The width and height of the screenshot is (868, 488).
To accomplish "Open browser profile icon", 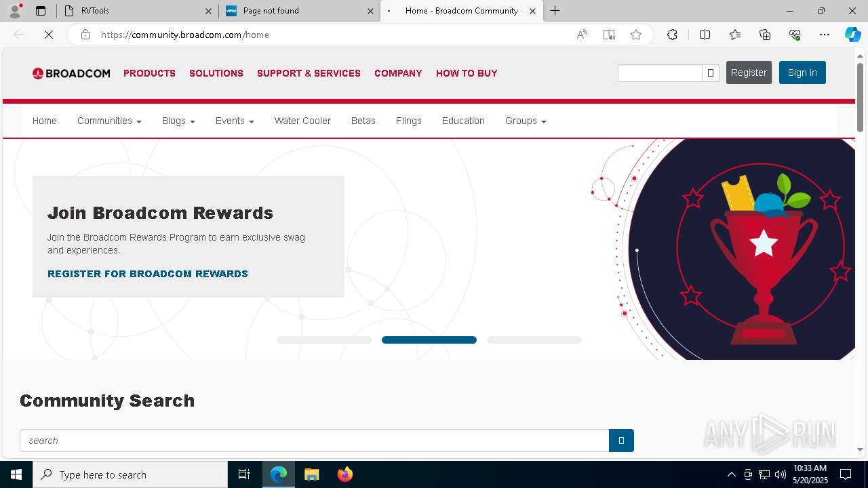I will coord(15,11).
